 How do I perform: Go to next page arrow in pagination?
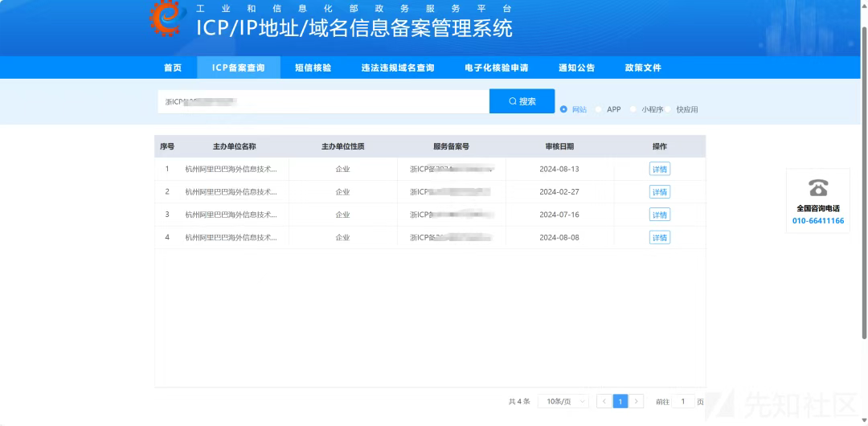click(x=636, y=401)
